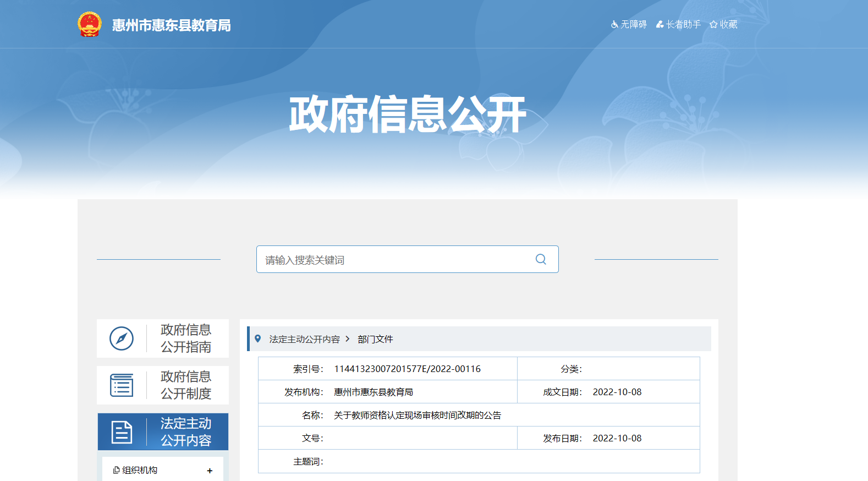This screenshot has height=481, width=868.
Task: Open the 政府信息公开制度 menu text
Action: [186, 385]
